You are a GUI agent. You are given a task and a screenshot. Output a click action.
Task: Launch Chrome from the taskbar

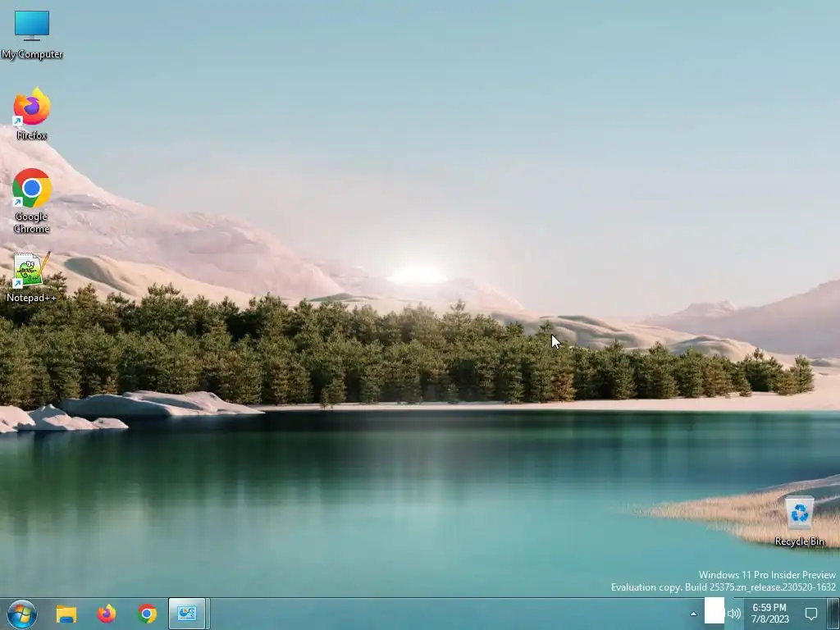pos(147,614)
